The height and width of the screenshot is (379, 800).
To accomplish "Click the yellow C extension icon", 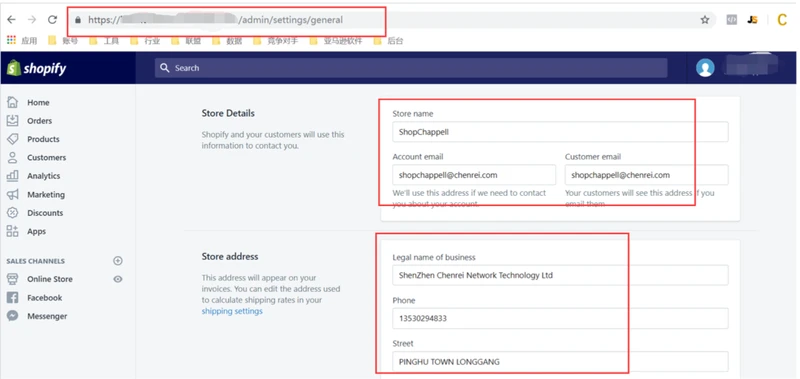I will 782,20.
